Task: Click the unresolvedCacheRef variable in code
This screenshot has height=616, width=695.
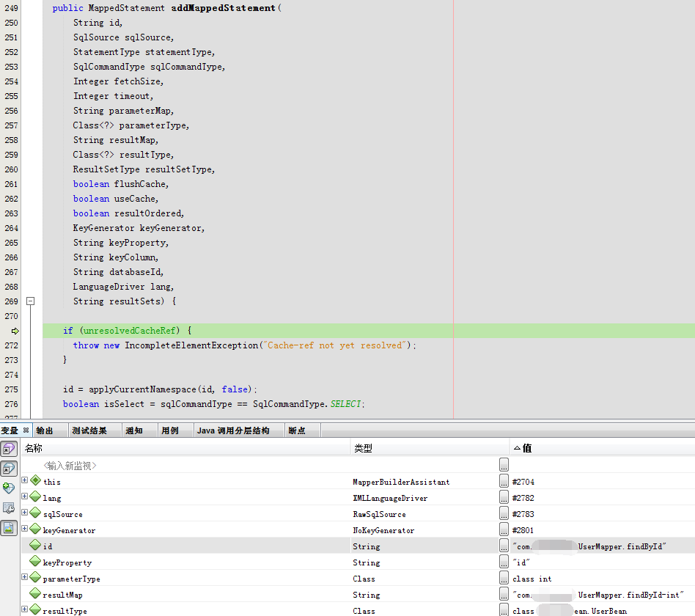Action: tap(130, 331)
